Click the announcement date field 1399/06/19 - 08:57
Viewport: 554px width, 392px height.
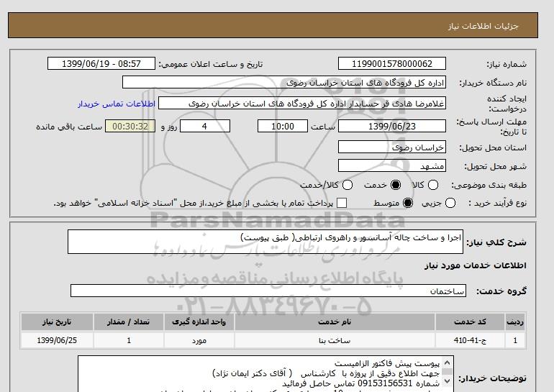tap(101, 63)
